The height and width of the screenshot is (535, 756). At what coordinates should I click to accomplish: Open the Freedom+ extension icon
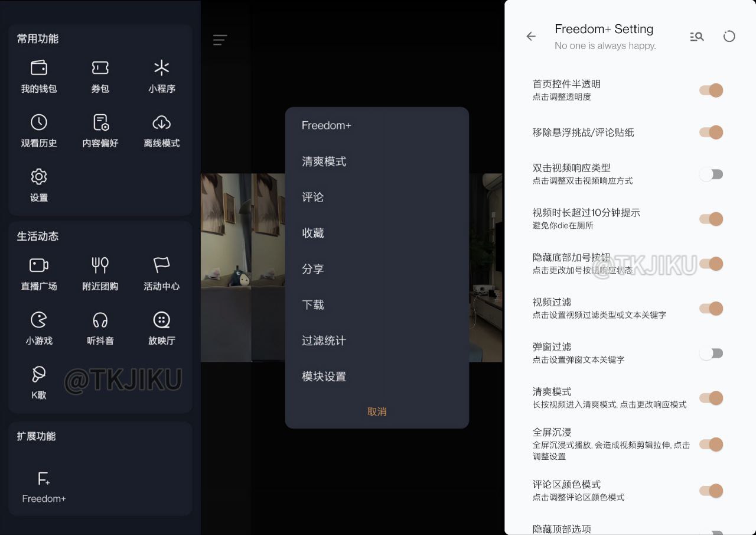44,479
